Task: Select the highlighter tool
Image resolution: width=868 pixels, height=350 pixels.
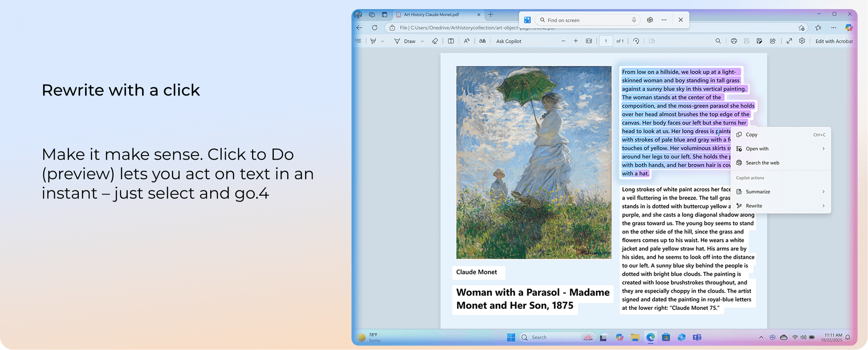Action: (x=373, y=41)
